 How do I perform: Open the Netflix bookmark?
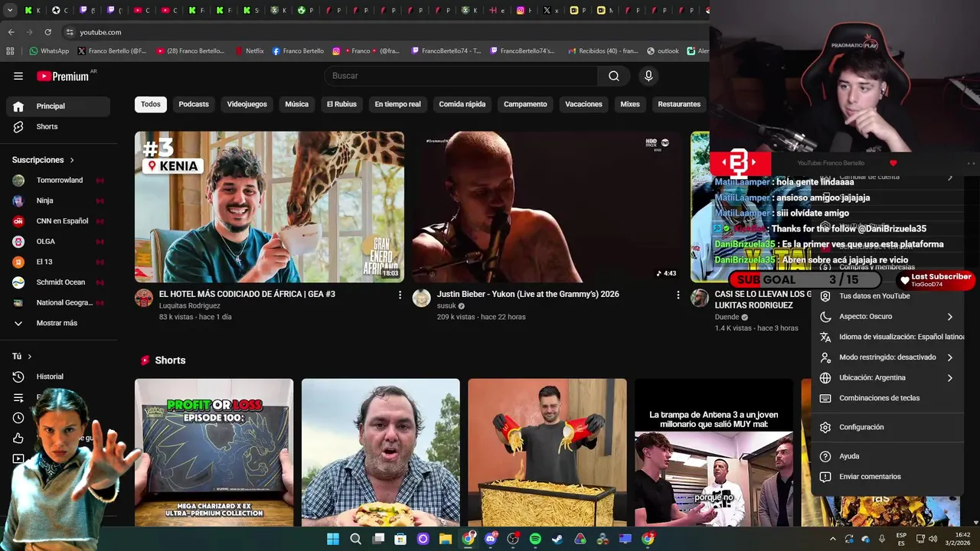[249, 51]
